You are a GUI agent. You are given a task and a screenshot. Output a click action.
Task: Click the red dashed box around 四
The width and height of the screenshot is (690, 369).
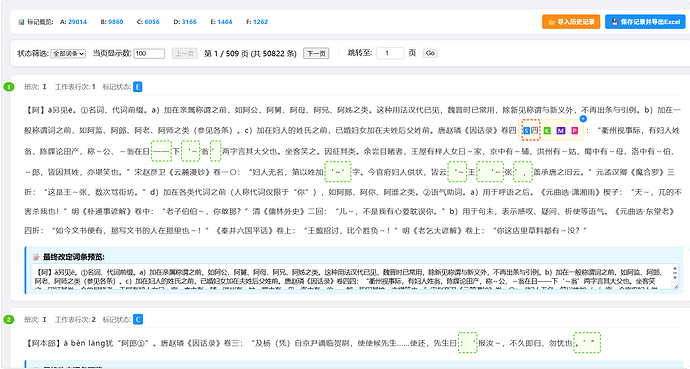click(x=531, y=130)
